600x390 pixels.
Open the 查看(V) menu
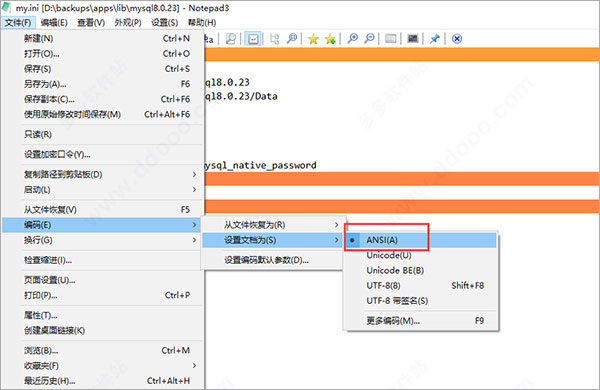click(91, 23)
